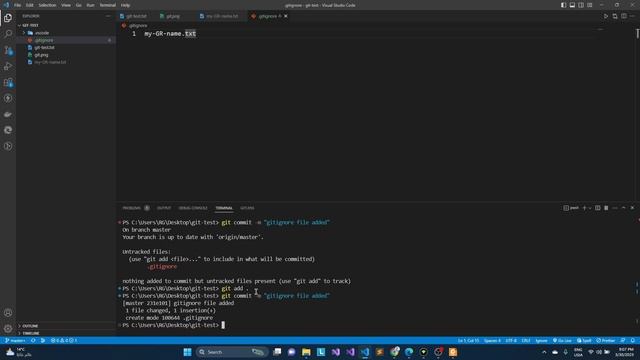This screenshot has height=360, width=640.
Task: Open Run and Debug view
Action: (x=8, y=66)
